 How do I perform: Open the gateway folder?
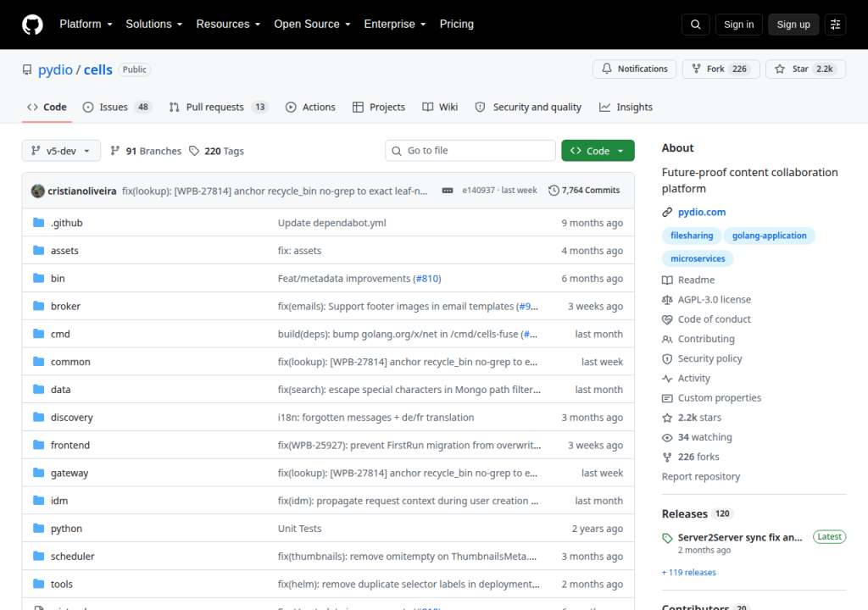pyautogui.click(x=70, y=474)
